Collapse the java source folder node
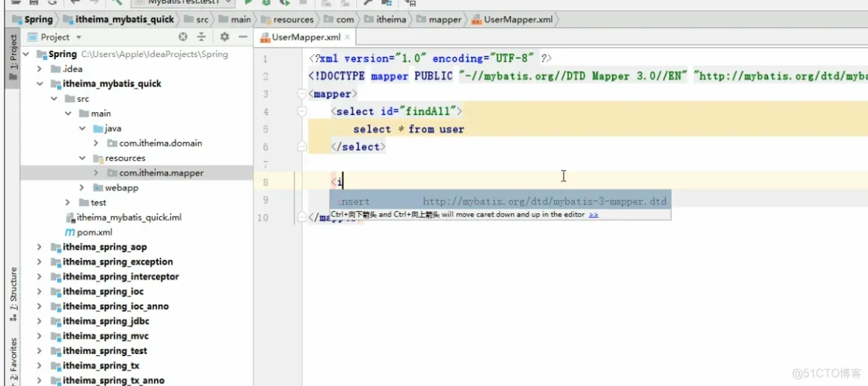 (82, 128)
